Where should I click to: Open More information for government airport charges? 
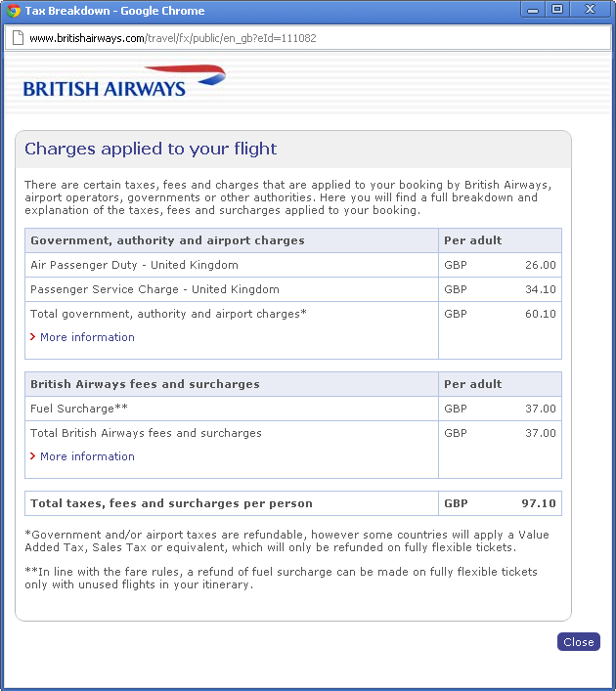(x=87, y=337)
